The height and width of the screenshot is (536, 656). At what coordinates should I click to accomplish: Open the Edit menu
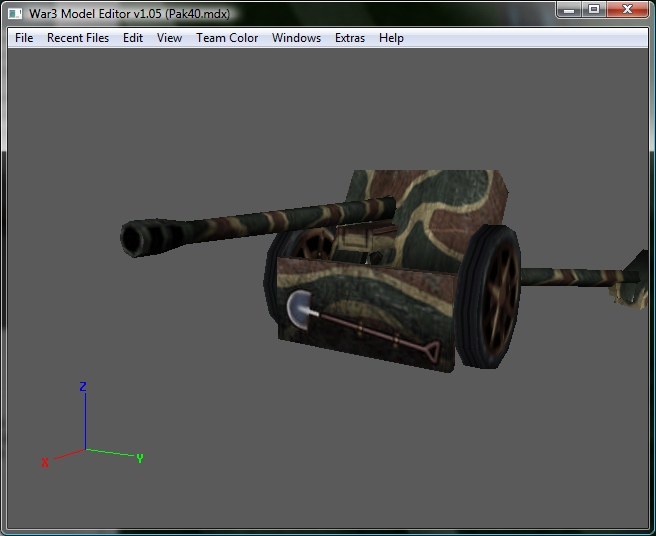click(133, 38)
